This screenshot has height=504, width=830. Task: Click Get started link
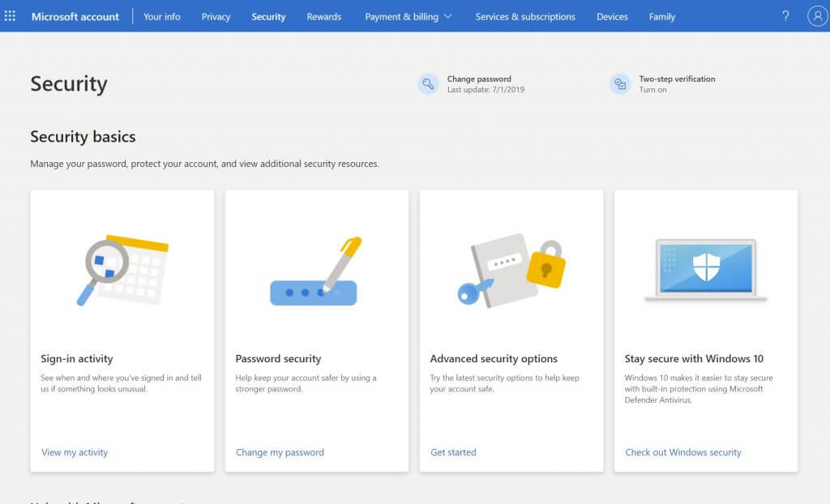click(453, 452)
